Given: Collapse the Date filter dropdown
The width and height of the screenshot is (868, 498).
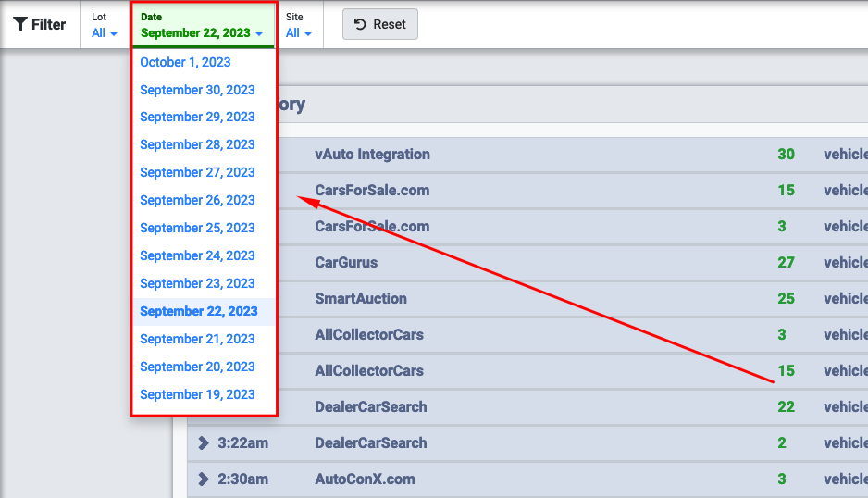Looking at the screenshot, I should (202, 26).
